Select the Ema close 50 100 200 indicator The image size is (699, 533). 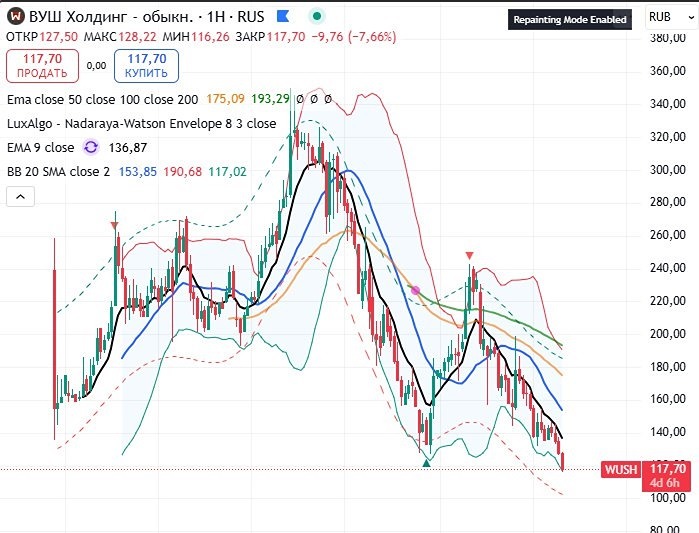click(103, 99)
